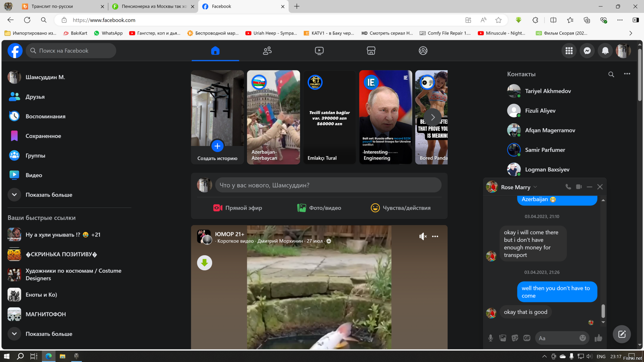
Task: Open the Facebook menu grid icon
Action: click(569, 51)
